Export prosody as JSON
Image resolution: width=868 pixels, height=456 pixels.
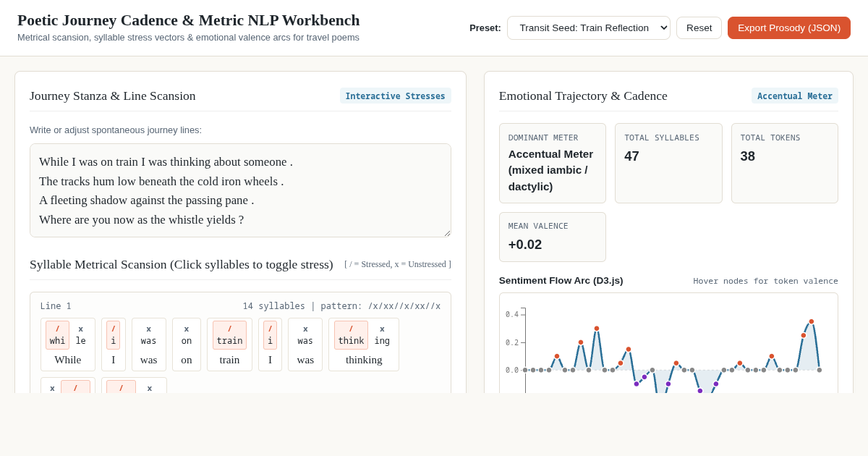tap(789, 28)
